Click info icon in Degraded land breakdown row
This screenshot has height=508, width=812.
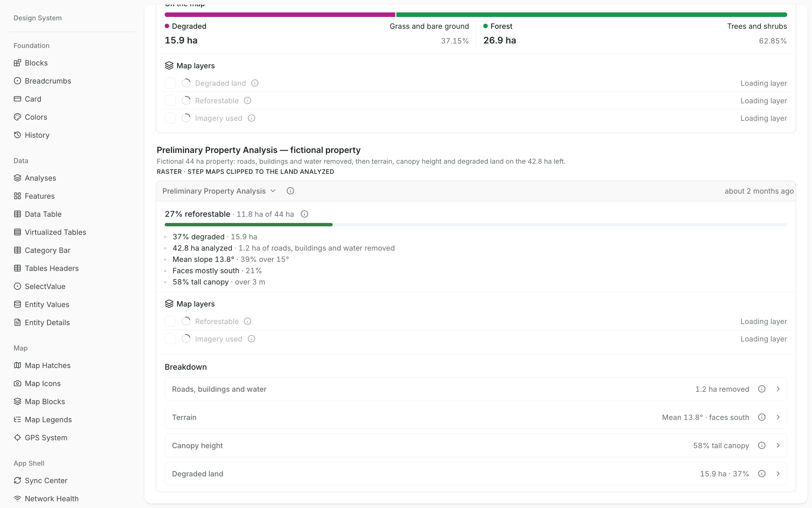tap(762, 473)
